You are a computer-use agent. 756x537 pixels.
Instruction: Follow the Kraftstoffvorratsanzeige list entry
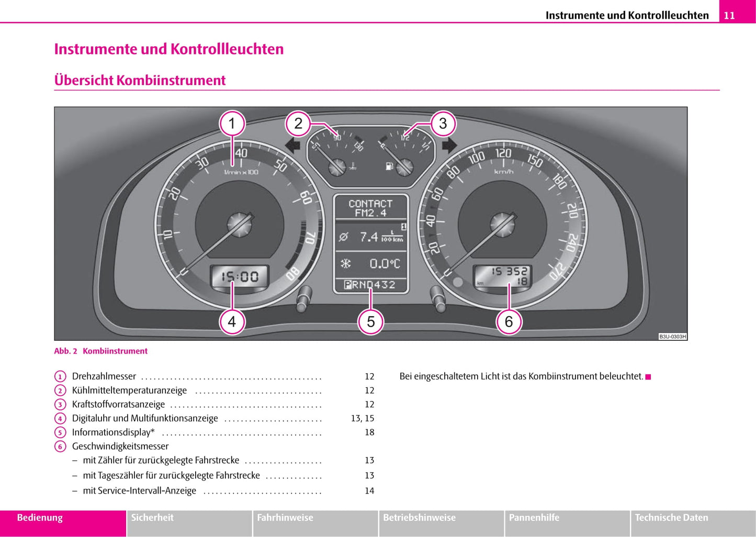pyautogui.click(x=118, y=405)
